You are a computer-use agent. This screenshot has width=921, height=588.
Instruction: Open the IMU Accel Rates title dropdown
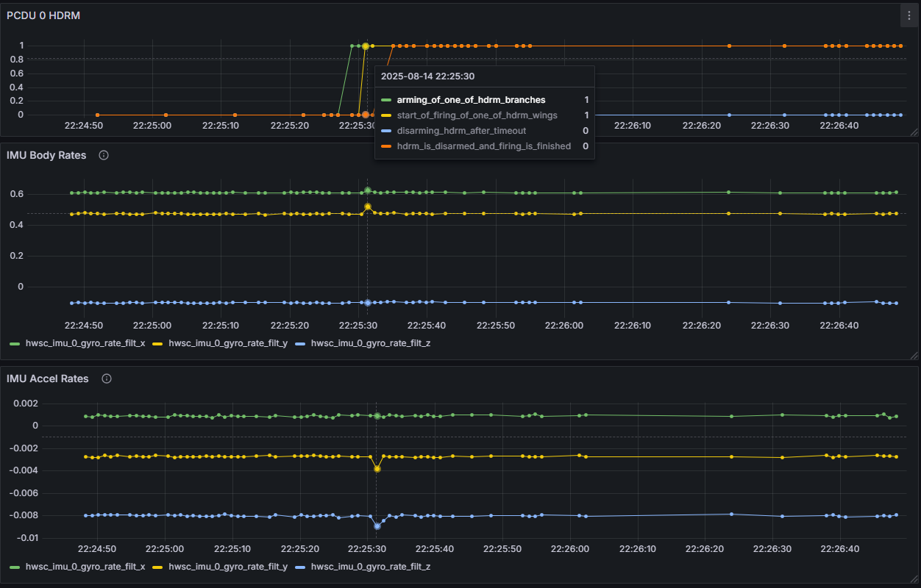(48, 379)
